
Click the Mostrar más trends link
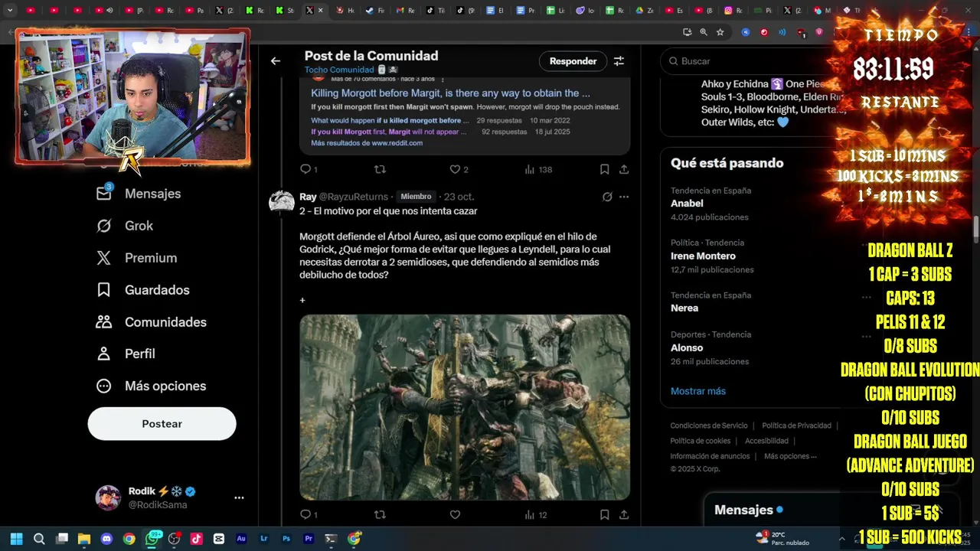[x=698, y=391]
